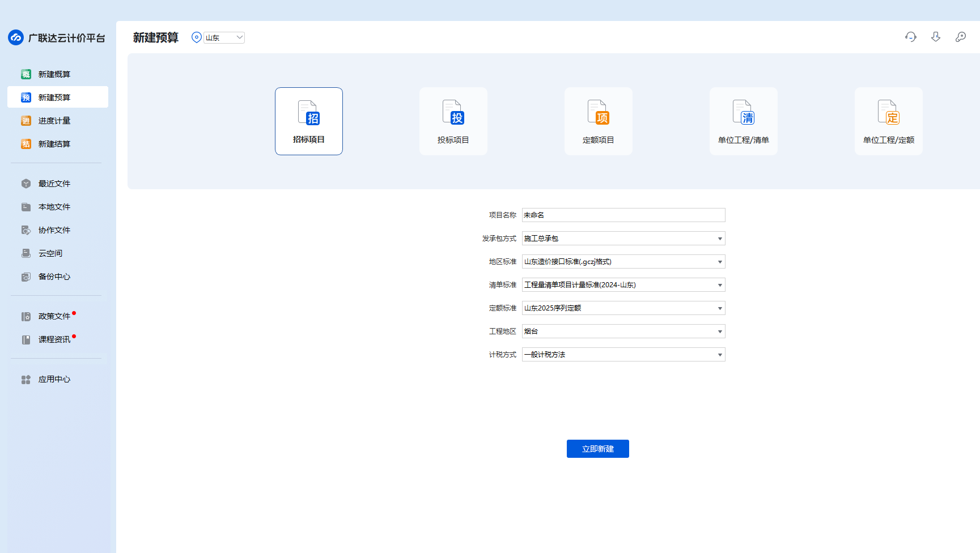The width and height of the screenshot is (980, 553).
Task: Click the 进度计量 sidebar icon
Action: 26,121
